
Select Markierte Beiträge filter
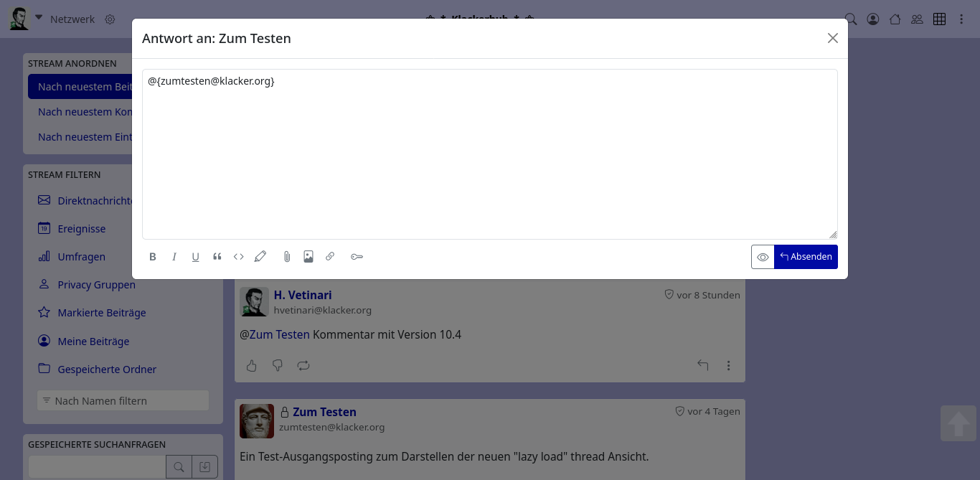101,313
